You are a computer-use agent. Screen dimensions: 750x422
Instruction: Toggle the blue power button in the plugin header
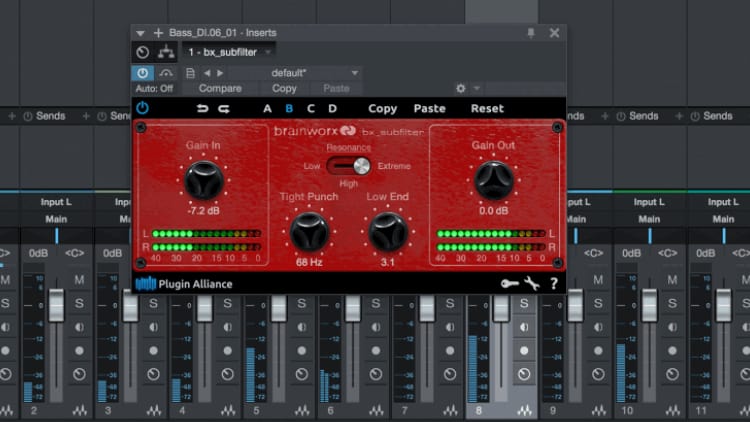[x=143, y=73]
